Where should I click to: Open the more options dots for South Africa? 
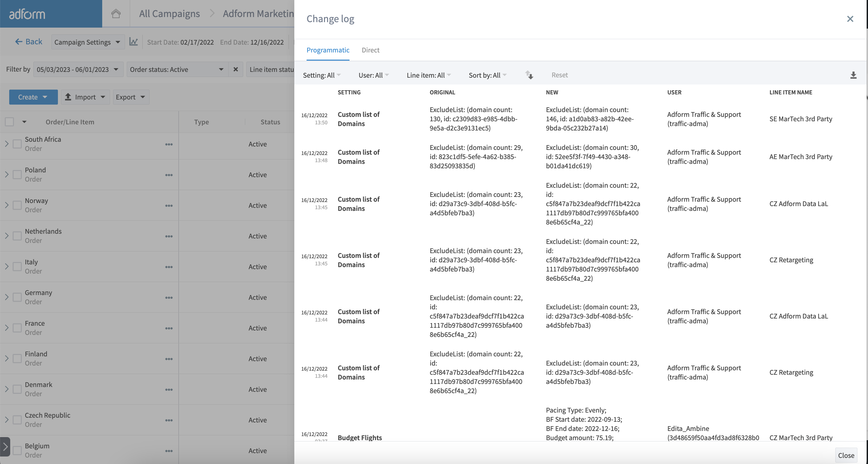tap(169, 144)
